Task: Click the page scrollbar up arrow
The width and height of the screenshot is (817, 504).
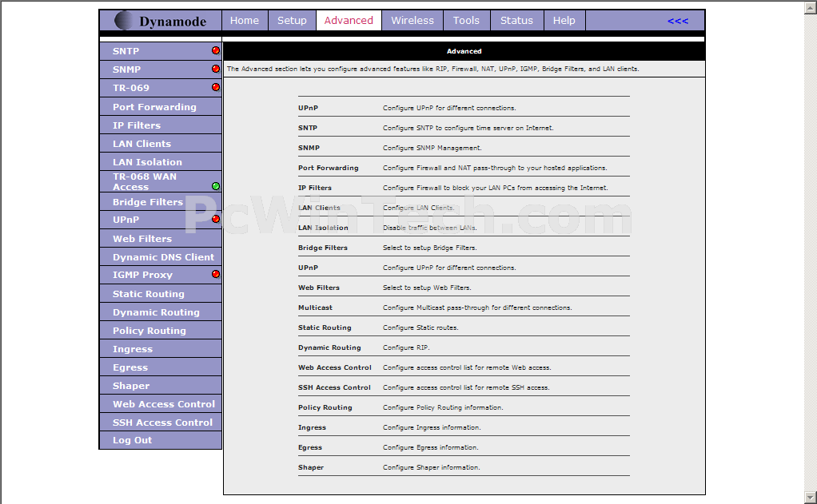Action: [811, 9]
